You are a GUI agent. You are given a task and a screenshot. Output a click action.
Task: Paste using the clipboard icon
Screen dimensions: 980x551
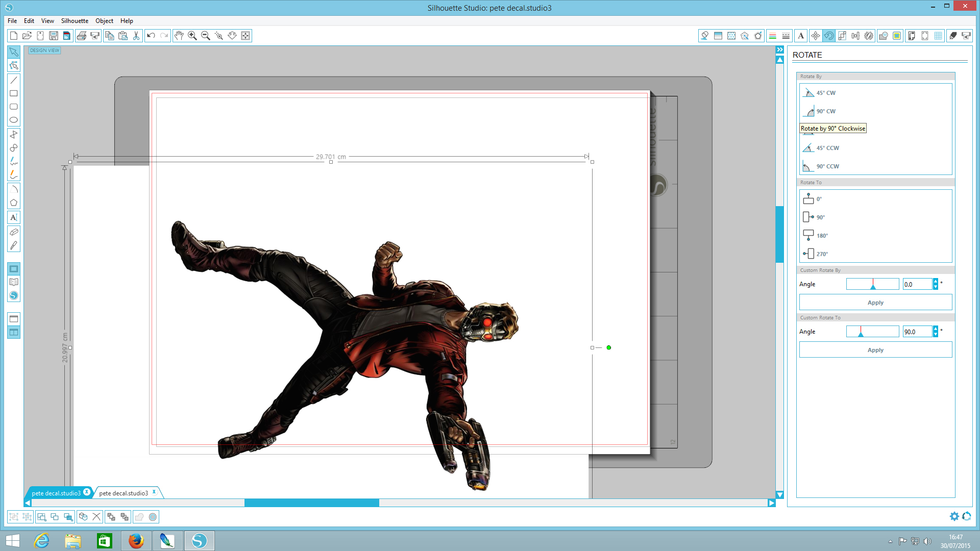(123, 36)
